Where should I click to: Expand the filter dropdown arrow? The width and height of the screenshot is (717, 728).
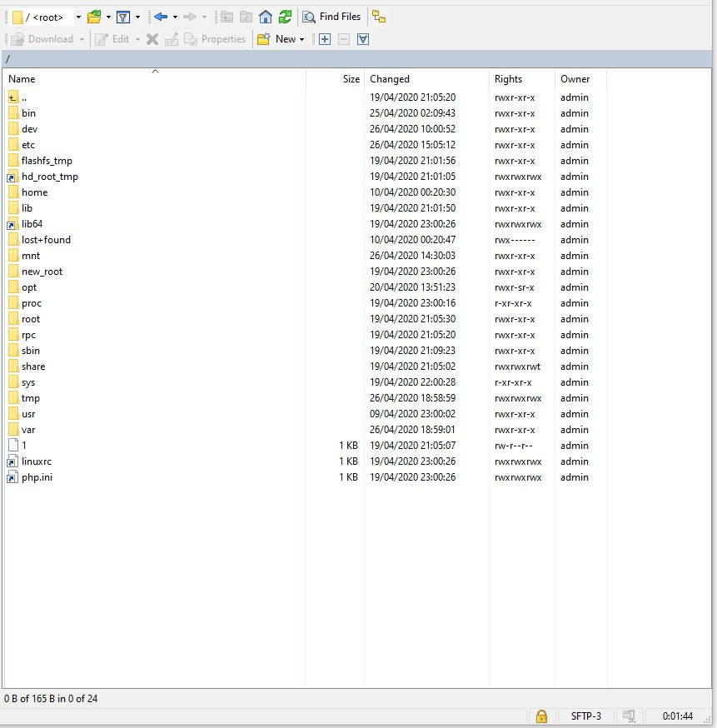click(138, 17)
